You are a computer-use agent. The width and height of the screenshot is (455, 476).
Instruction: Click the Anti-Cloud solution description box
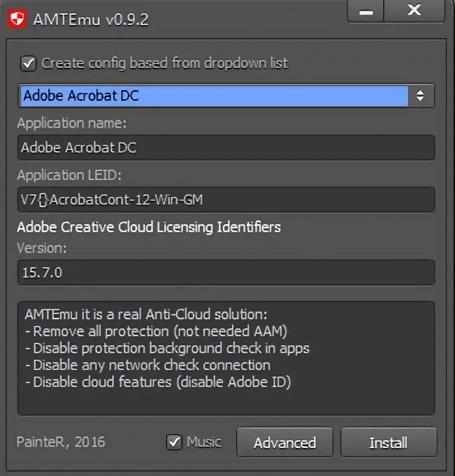(x=226, y=358)
